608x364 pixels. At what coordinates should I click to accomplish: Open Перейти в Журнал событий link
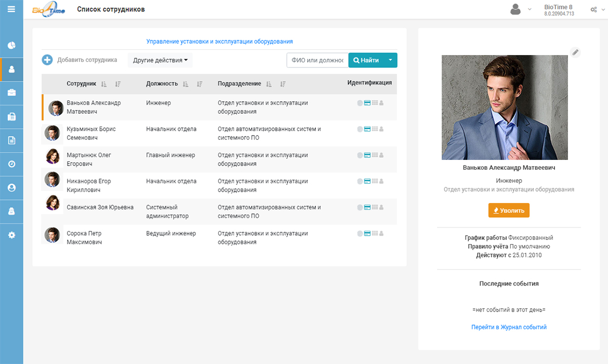point(509,327)
